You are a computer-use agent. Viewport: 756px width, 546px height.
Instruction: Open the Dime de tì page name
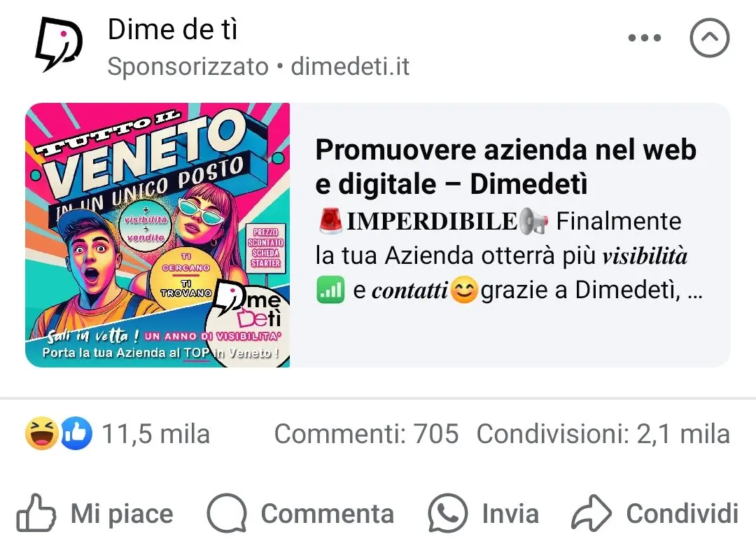pyautogui.click(x=173, y=29)
